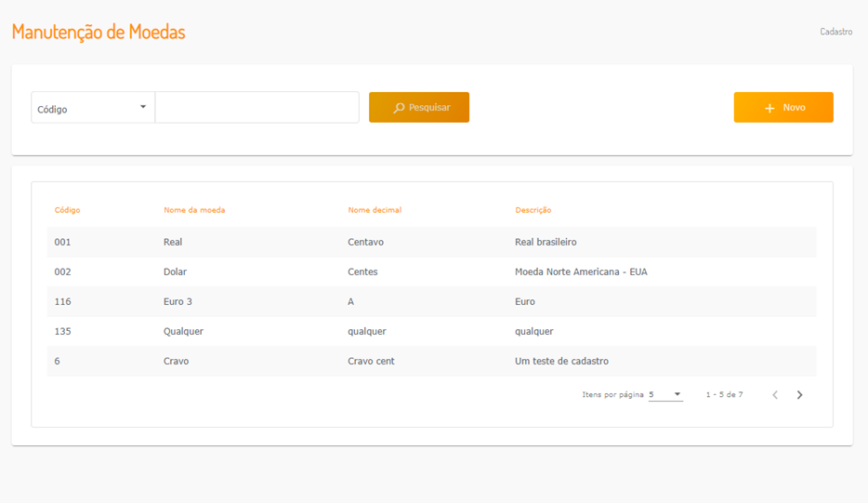Click the previous page left chevron
This screenshot has height=503, width=868.
click(x=775, y=395)
